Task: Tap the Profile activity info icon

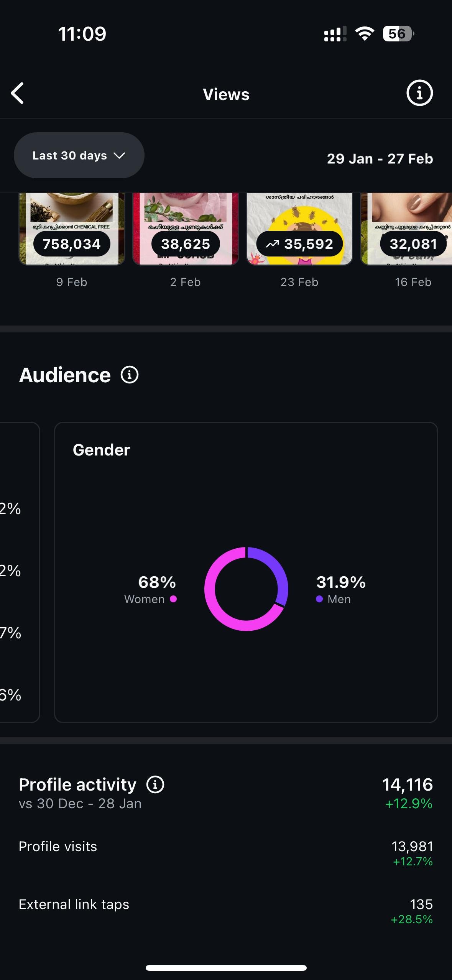Action: click(x=155, y=784)
